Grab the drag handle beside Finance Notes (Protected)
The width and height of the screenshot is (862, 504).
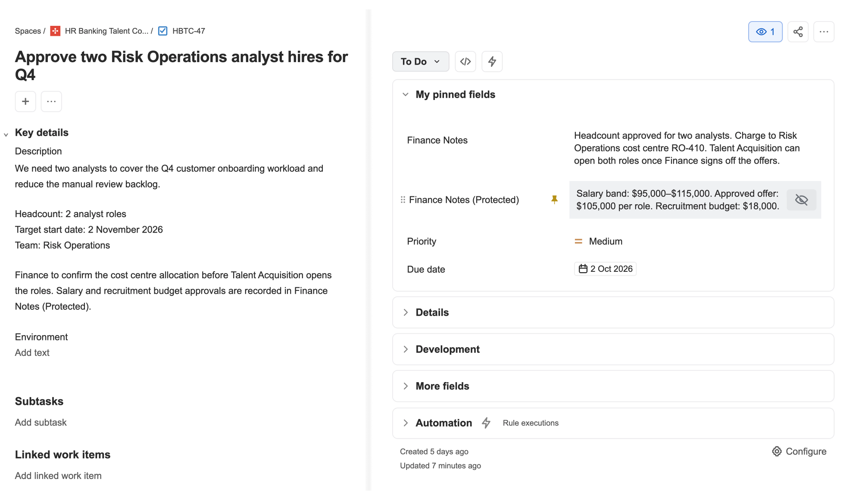pos(403,199)
